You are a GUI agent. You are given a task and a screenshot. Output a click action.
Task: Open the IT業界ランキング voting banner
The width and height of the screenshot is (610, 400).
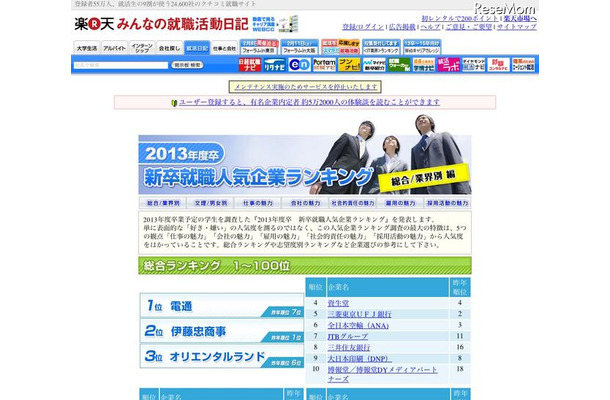381,47
